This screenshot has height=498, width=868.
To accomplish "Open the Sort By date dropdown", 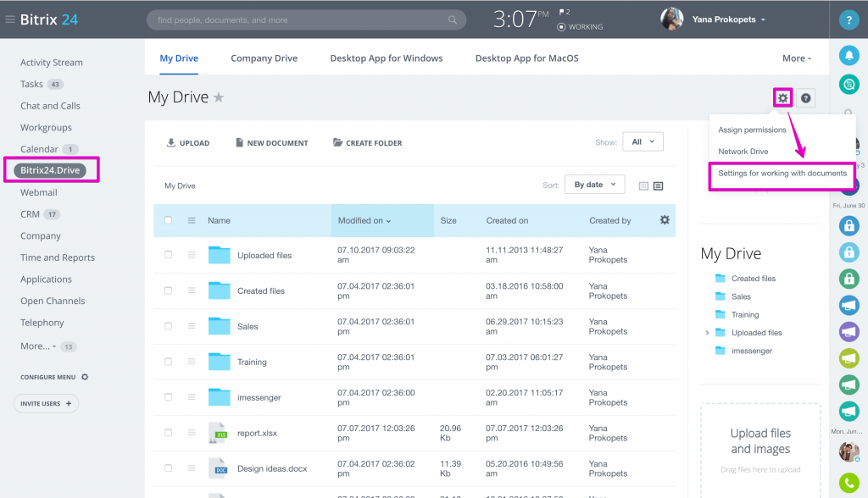I will (x=594, y=185).
